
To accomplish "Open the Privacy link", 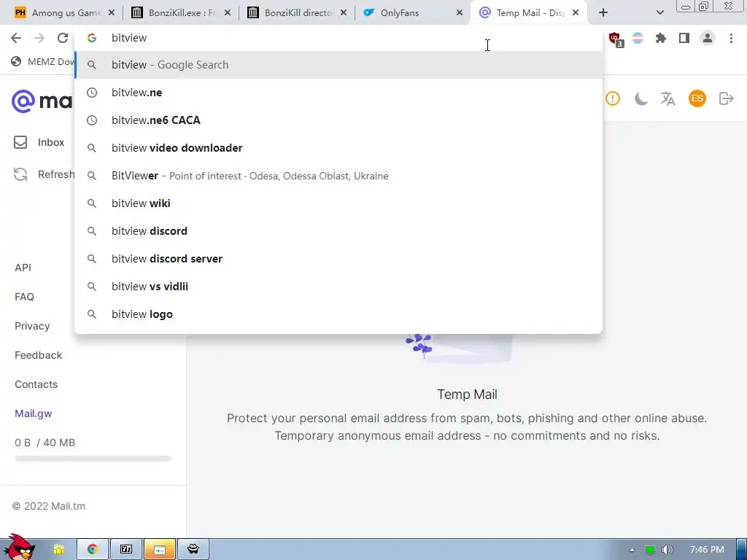I will (x=32, y=326).
